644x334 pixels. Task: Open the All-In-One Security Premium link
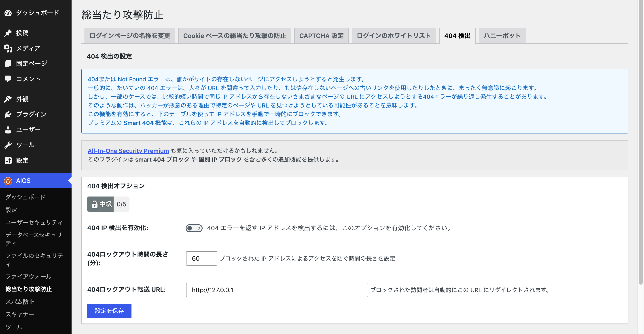click(128, 151)
